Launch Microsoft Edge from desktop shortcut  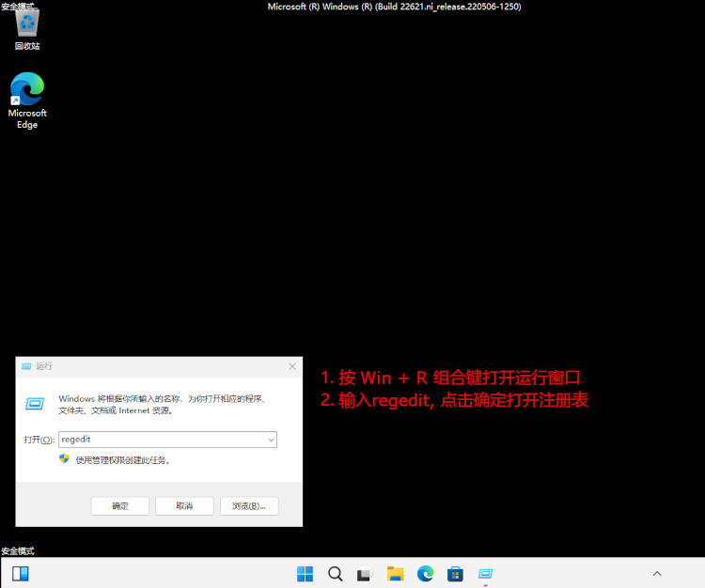click(27, 101)
